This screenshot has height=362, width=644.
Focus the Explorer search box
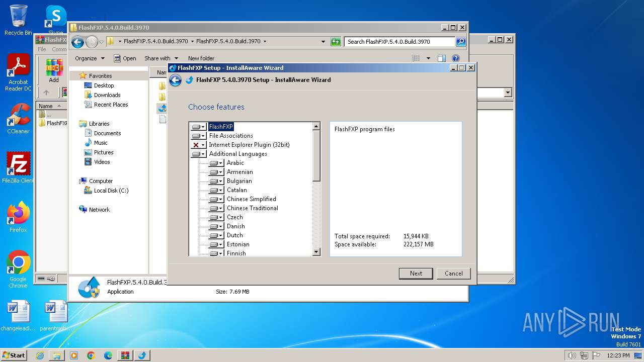(x=400, y=42)
